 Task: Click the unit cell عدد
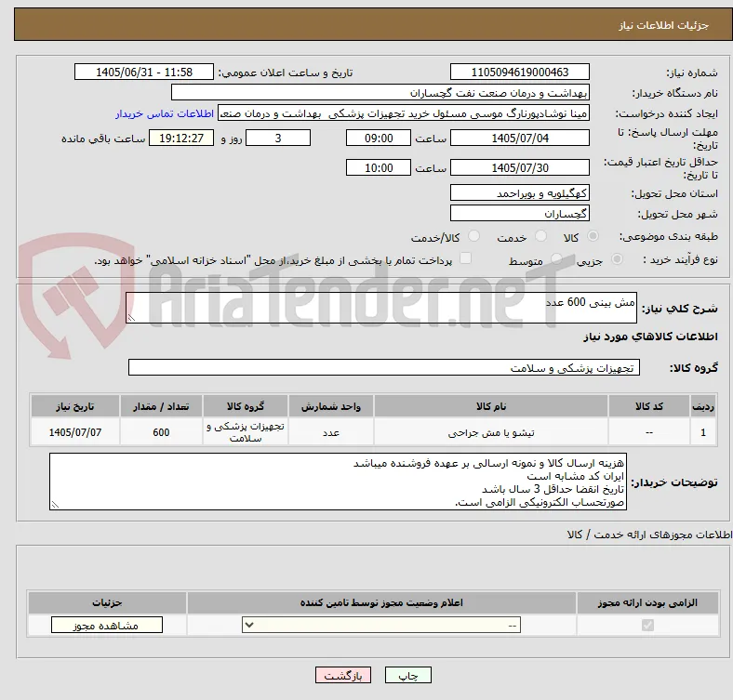tap(331, 432)
